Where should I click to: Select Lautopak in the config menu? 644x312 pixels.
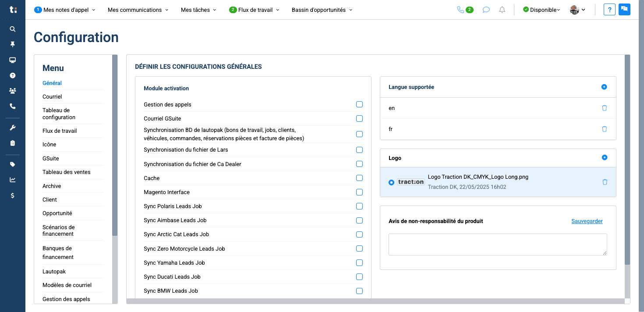[x=54, y=271]
